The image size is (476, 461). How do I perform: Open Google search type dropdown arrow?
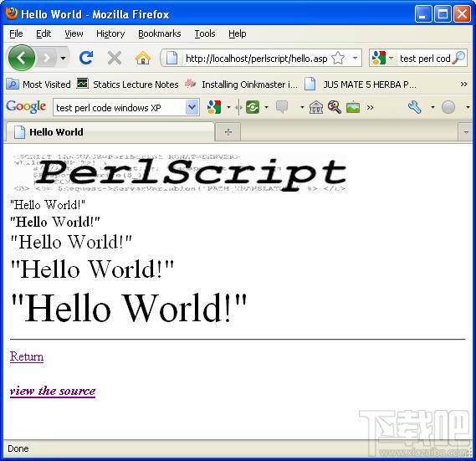click(x=228, y=107)
